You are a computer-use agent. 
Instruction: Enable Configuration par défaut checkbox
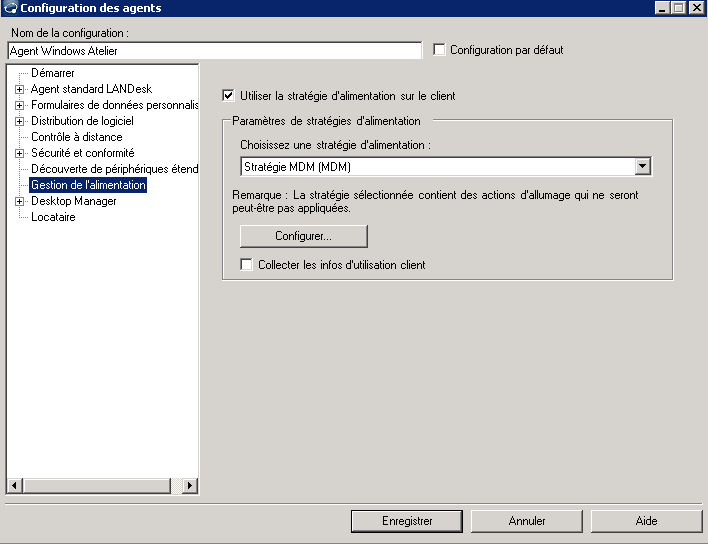coord(440,50)
